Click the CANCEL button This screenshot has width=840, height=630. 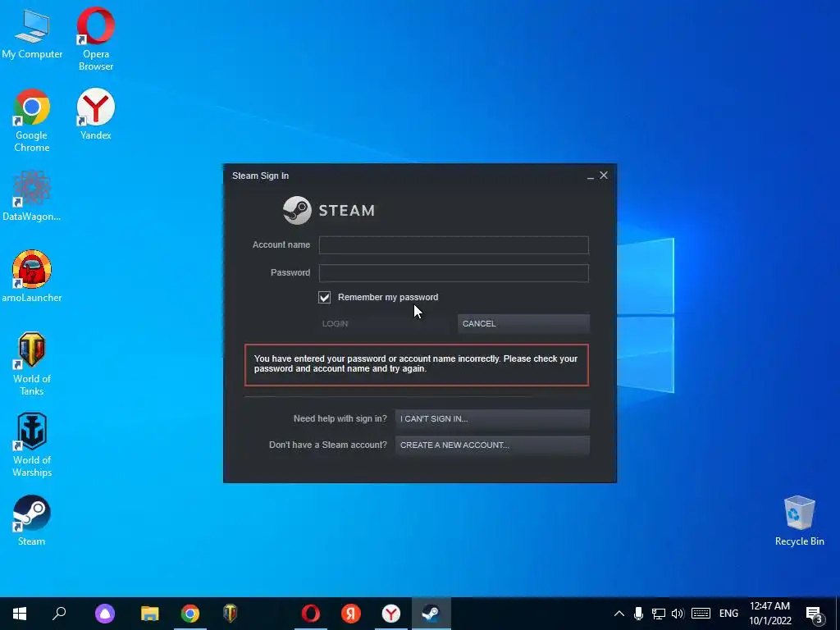tap(523, 323)
